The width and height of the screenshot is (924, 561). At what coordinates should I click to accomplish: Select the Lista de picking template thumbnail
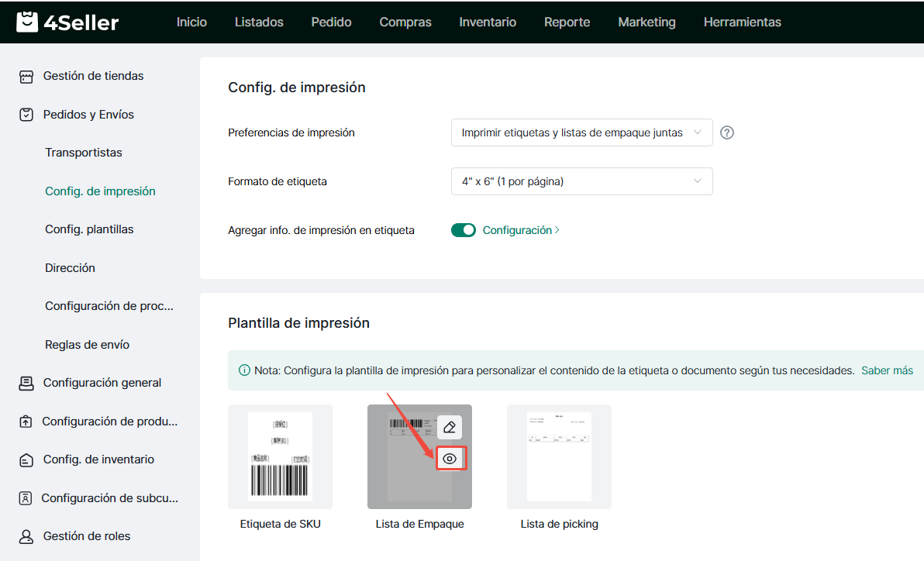(x=559, y=456)
